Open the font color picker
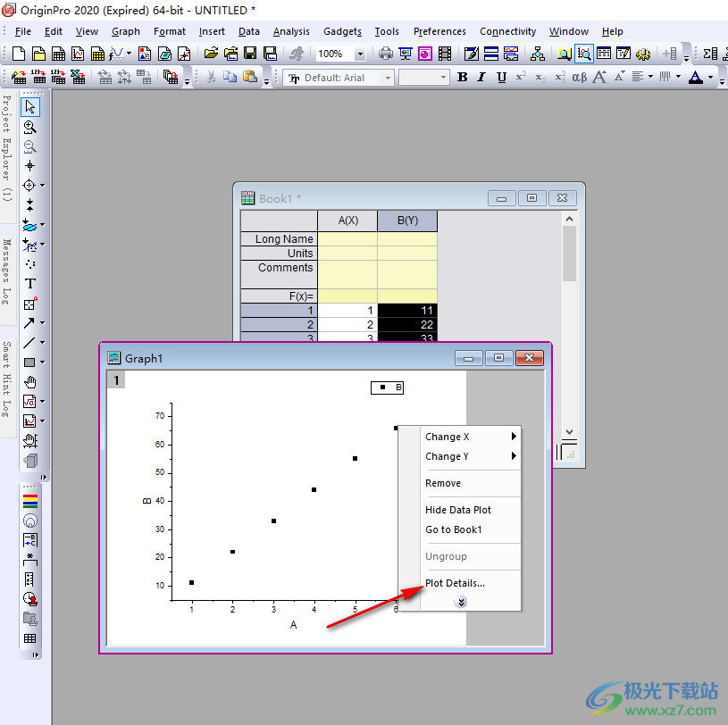 pos(711,78)
